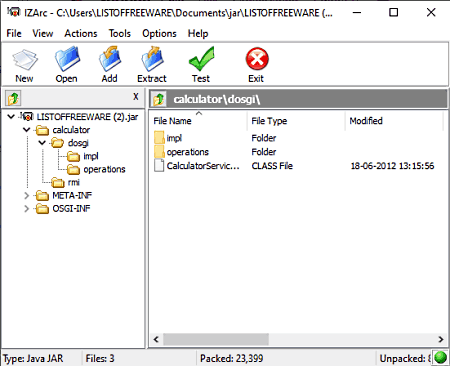Open the File menu
This screenshot has width=450, height=366.
pyautogui.click(x=14, y=33)
